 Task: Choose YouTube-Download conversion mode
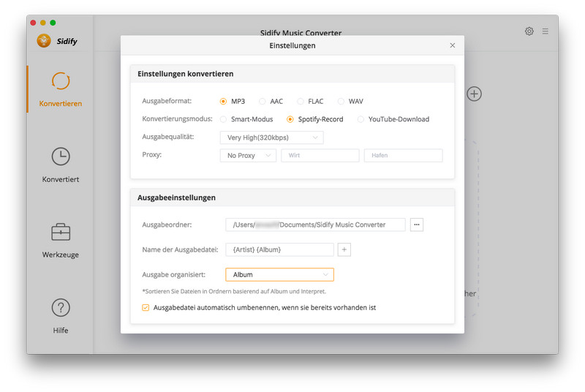click(x=361, y=119)
